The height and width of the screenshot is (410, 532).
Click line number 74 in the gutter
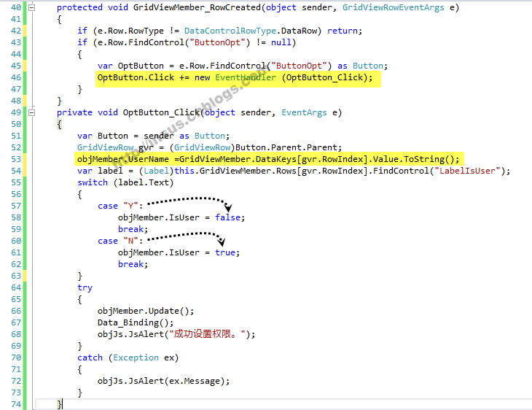pos(16,404)
